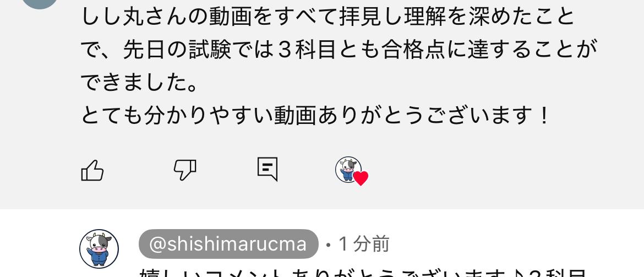This screenshot has height=277, width=644.
Task: Tap the dot separator before 1分前
Action: click(x=328, y=246)
